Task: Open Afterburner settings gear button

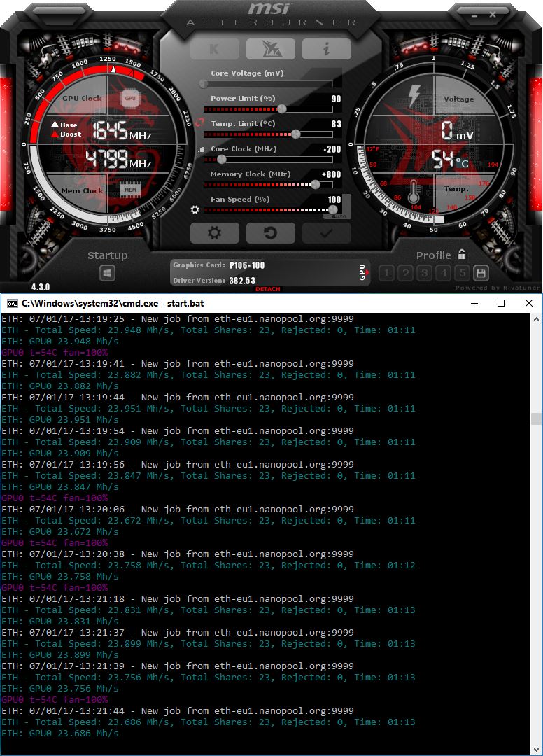Action: pos(214,233)
